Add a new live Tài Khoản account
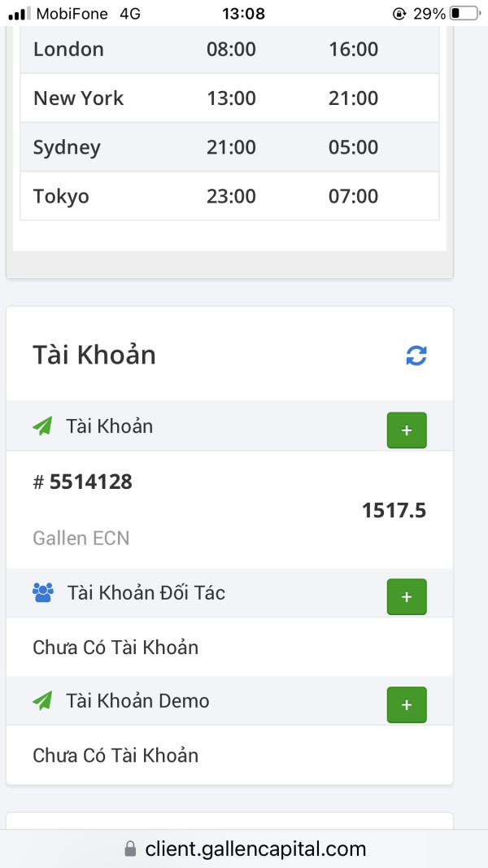488x868 pixels. [406, 430]
